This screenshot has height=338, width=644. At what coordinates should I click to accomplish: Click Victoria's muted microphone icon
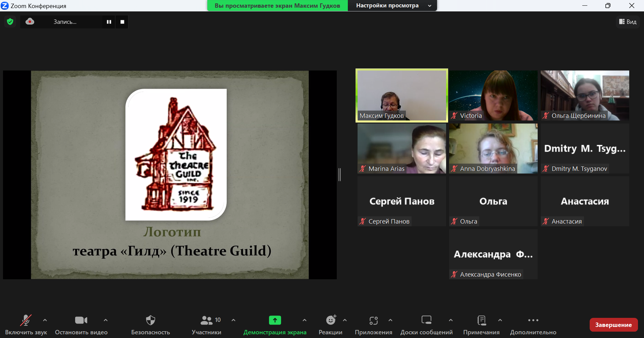[454, 116]
